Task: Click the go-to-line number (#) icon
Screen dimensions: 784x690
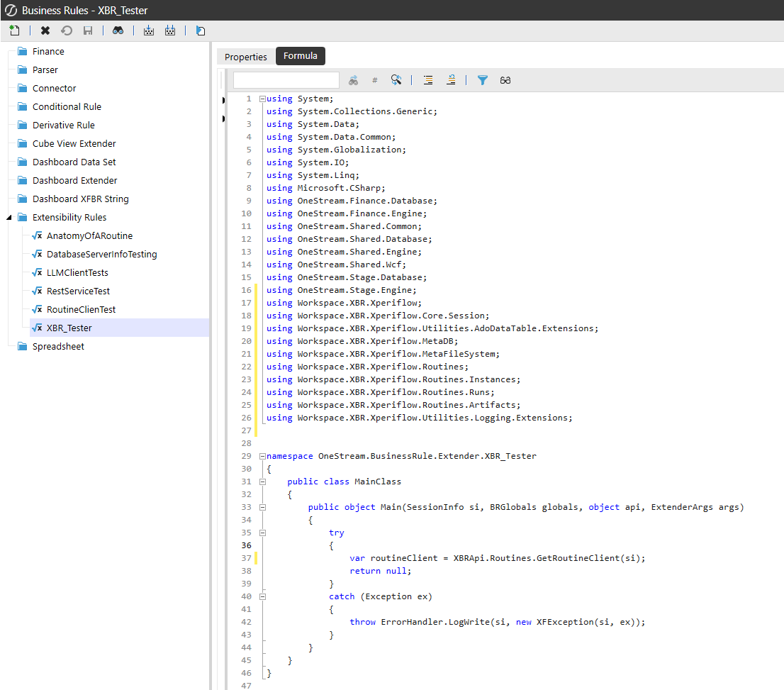Action: [x=375, y=80]
